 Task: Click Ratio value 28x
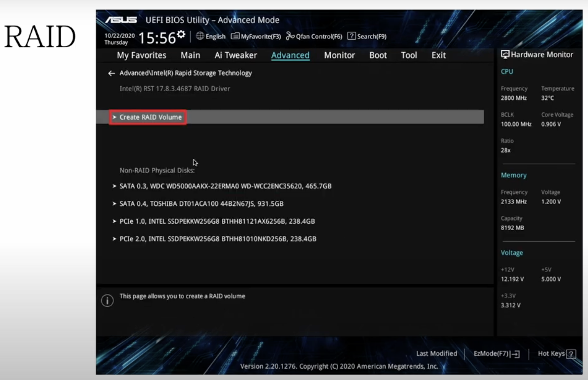pos(505,150)
